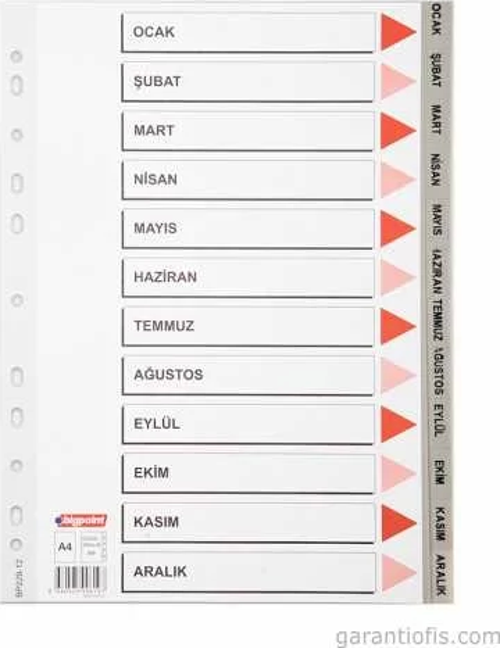Click the red triangle beside MART
The height and width of the screenshot is (648, 500).
click(398, 130)
